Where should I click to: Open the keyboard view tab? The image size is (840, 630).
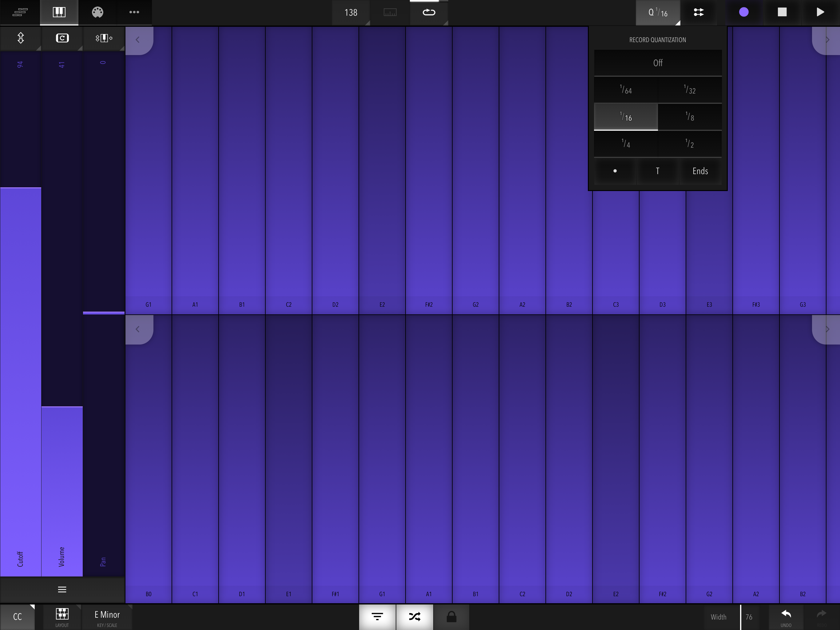59,12
